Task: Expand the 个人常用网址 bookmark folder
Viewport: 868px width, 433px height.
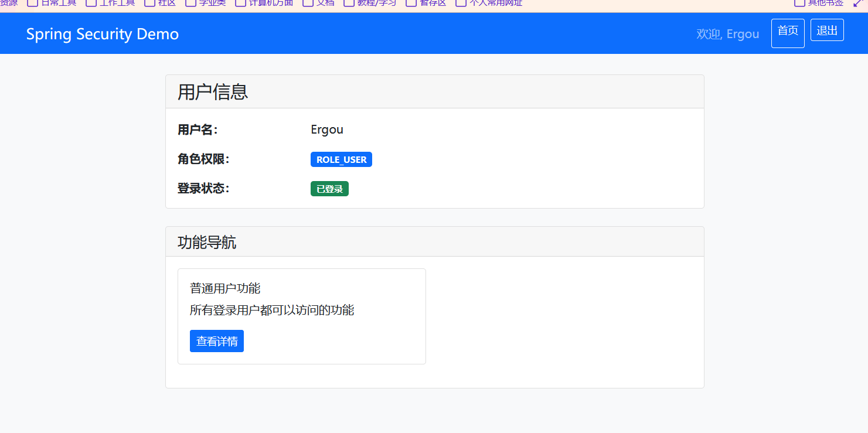Action: pos(489,3)
